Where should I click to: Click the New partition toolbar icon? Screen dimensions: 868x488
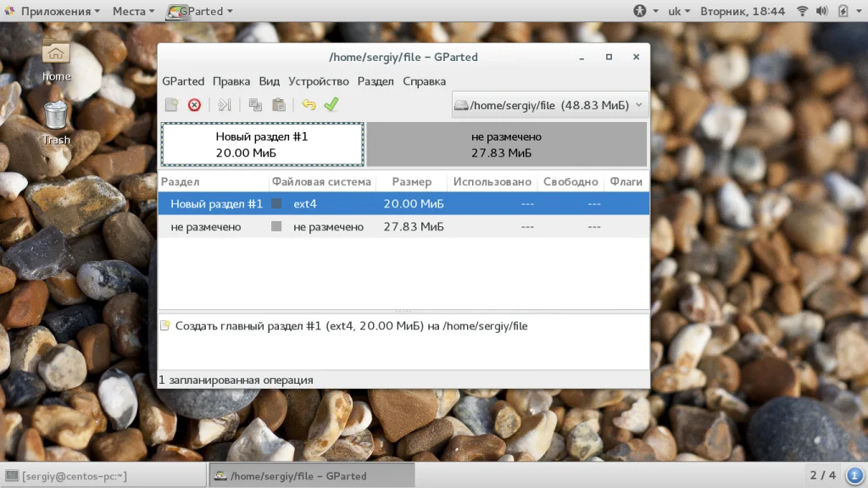[x=171, y=104]
